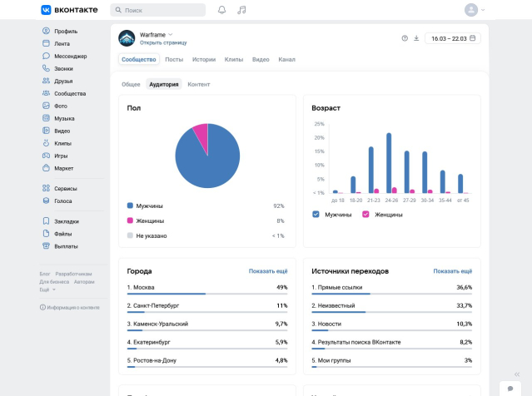Open chat bubble icon at bottom right
Image resolution: width=532 pixels, height=396 pixels.
click(x=510, y=389)
